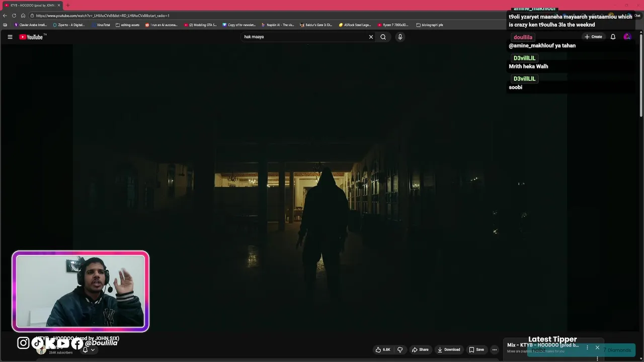This screenshot has width=644, height=362.
Task: Open the Copy of hr-newslet... bookmark
Action: pos(239,25)
